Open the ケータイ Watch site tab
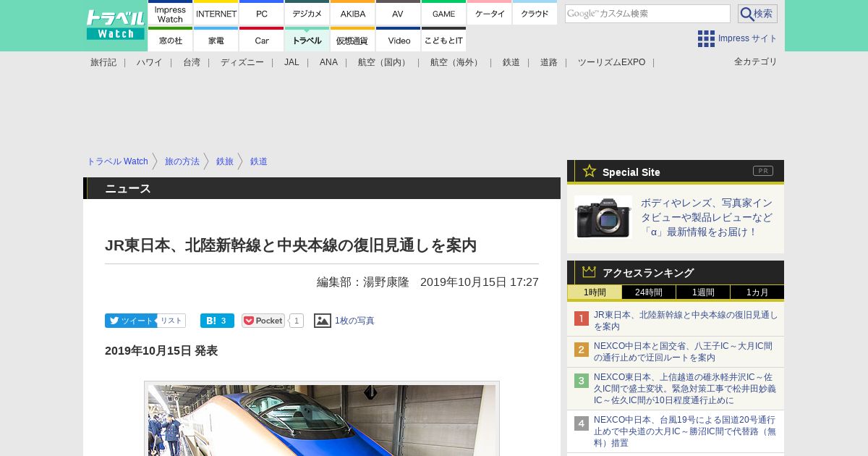The height and width of the screenshot is (456, 868). (489, 14)
